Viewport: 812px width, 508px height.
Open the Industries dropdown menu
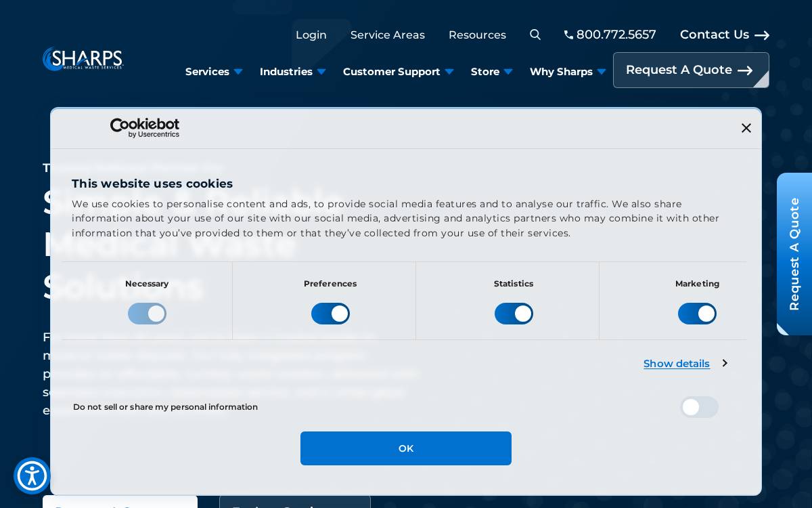point(292,72)
